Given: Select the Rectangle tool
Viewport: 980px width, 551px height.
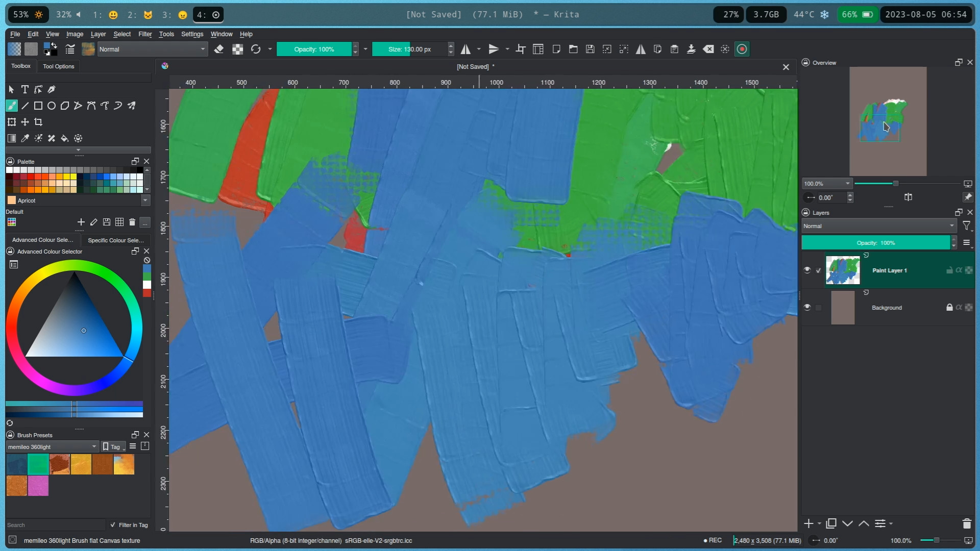Looking at the screenshot, I should pyautogui.click(x=38, y=106).
